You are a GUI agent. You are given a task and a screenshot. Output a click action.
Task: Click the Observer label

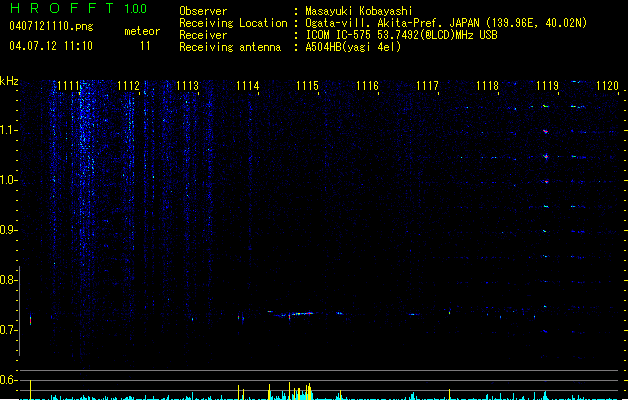point(203,11)
